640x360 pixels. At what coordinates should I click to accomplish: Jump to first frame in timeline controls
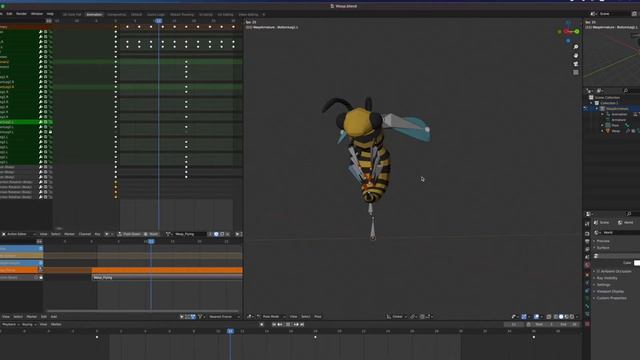[274, 324]
